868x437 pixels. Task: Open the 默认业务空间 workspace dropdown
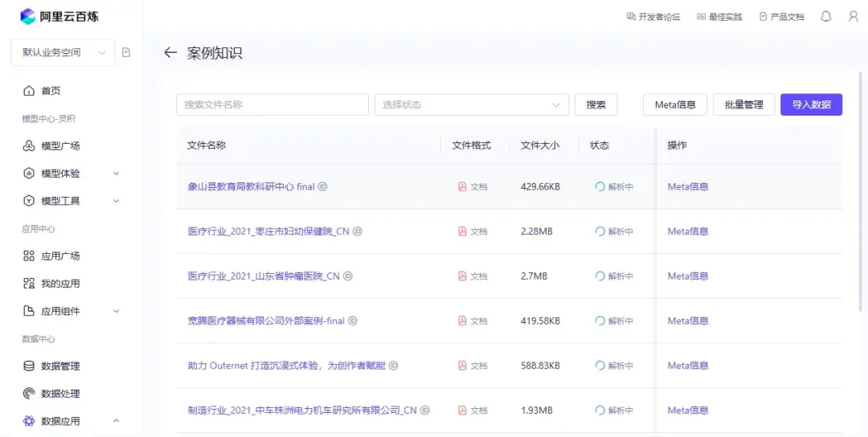click(63, 52)
